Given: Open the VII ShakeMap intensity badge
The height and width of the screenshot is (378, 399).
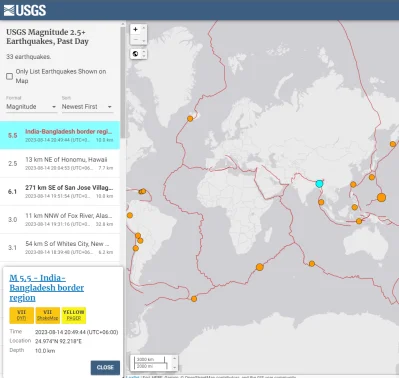Looking at the screenshot, I should 47,315.
